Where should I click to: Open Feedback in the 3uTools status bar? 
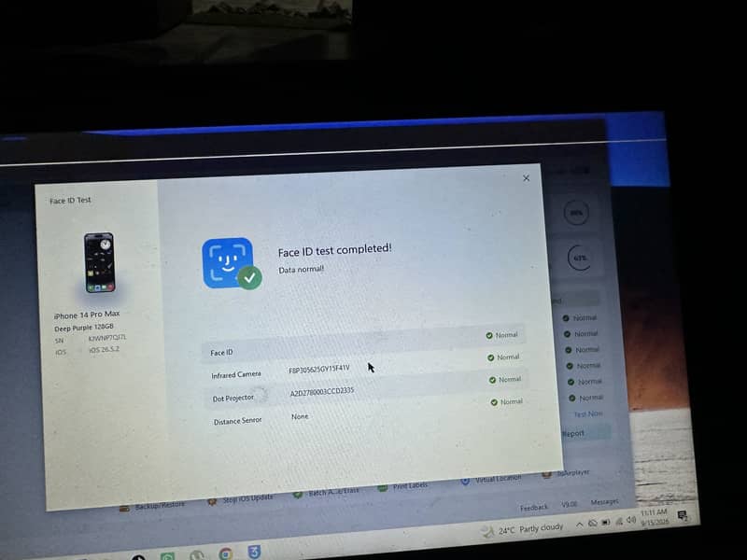point(533,508)
